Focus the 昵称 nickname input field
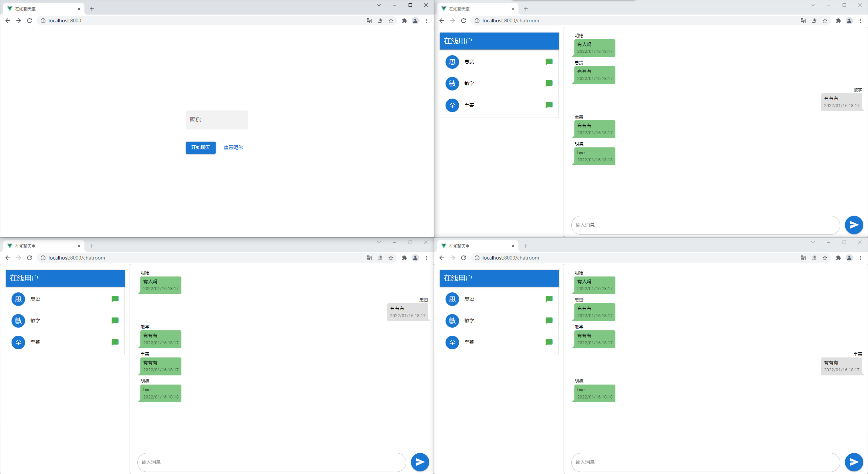Screen dimensions: 868x474 [x=217, y=120]
